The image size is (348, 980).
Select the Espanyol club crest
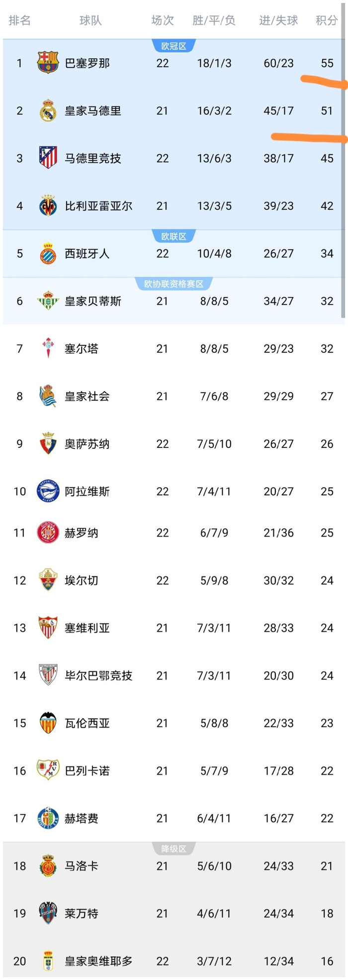pos(48,253)
